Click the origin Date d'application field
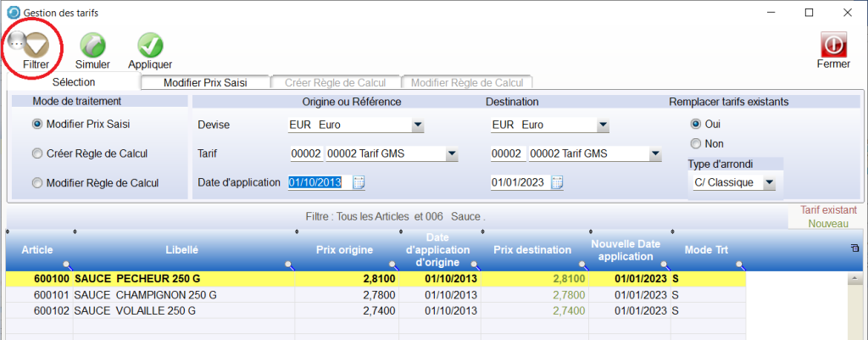Screen dimensions: 868x340 click(319, 182)
